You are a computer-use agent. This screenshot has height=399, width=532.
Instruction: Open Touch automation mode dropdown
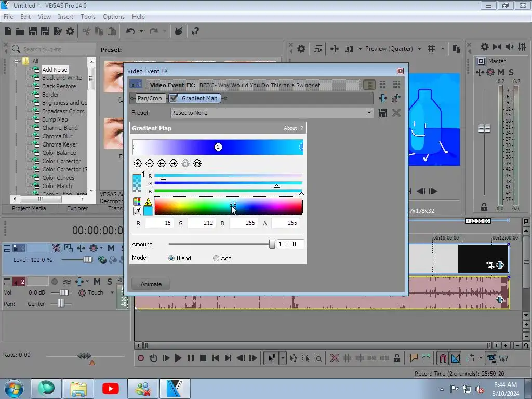pos(112,292)
